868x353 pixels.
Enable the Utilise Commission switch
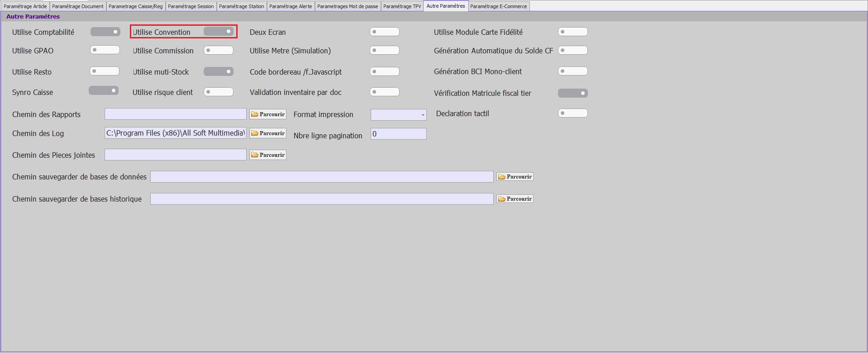[218, 50]
